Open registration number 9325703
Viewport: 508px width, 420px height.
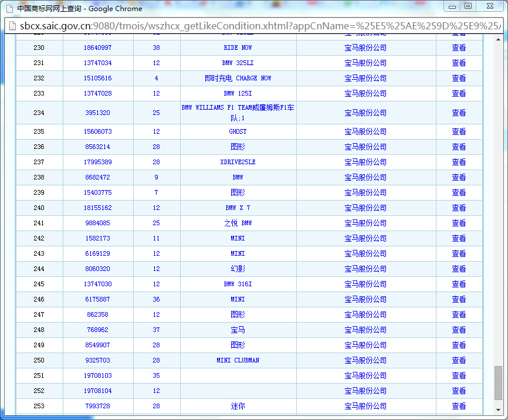pyautogui.click(x=97, y=360)
